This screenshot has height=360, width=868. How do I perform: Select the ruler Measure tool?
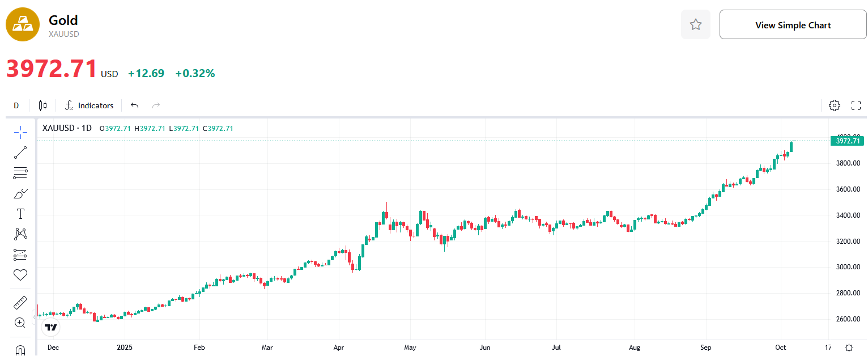tap(20, 303)
